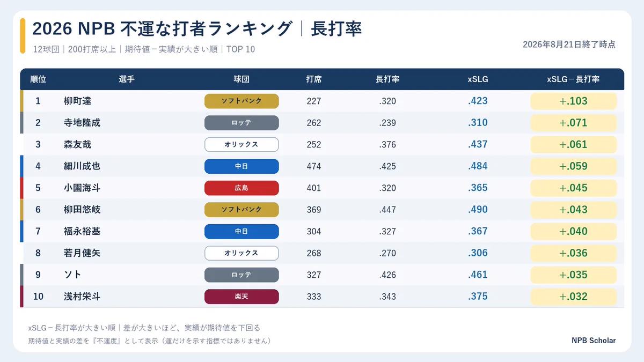Click the +.103 difference highlight cell
Image resolution: width=644 pixels, height=362 pixels.
point(574,101)
